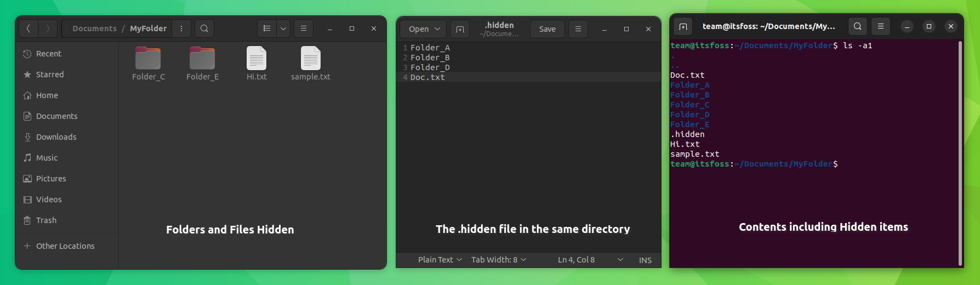
Task: Open Plain Text language dropdown
Action: click(440, 260)
